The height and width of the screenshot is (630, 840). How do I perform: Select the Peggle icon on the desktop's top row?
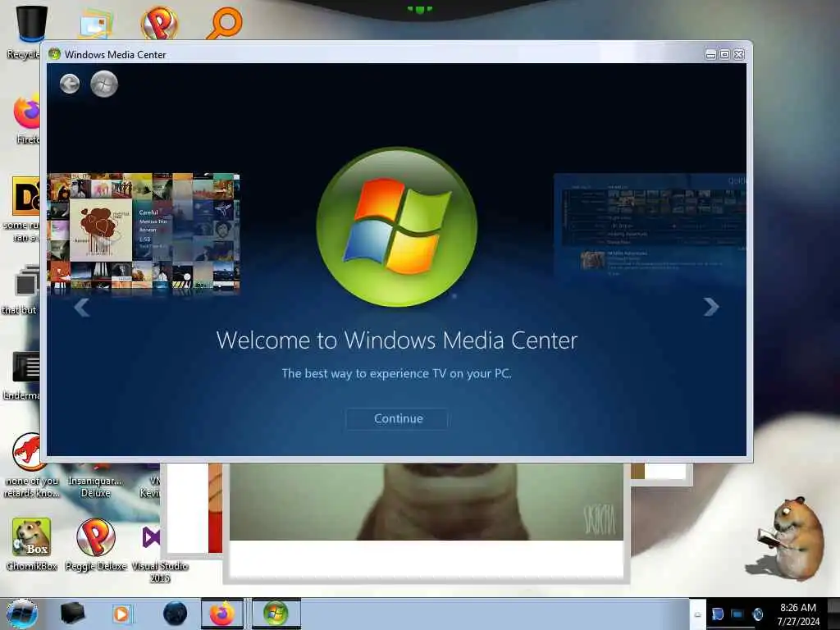pos(160,22)
